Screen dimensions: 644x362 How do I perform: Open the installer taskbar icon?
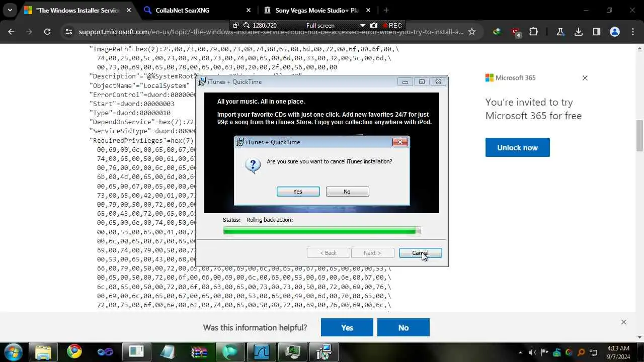324,351
